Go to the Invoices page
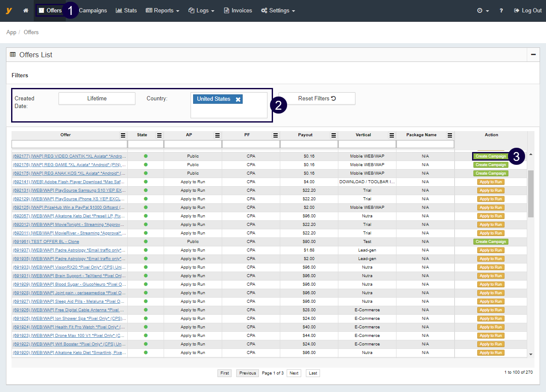This screenshot has height=392, width=546. [238, 11]
